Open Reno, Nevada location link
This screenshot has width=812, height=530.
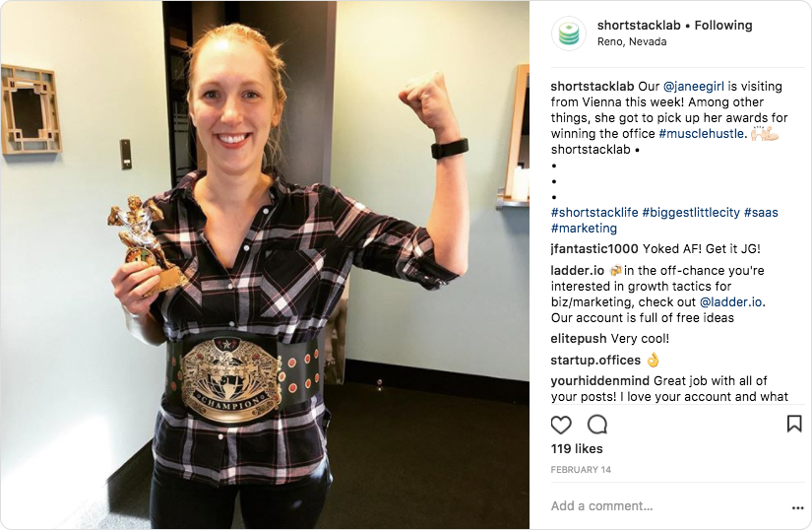point(632,41)
